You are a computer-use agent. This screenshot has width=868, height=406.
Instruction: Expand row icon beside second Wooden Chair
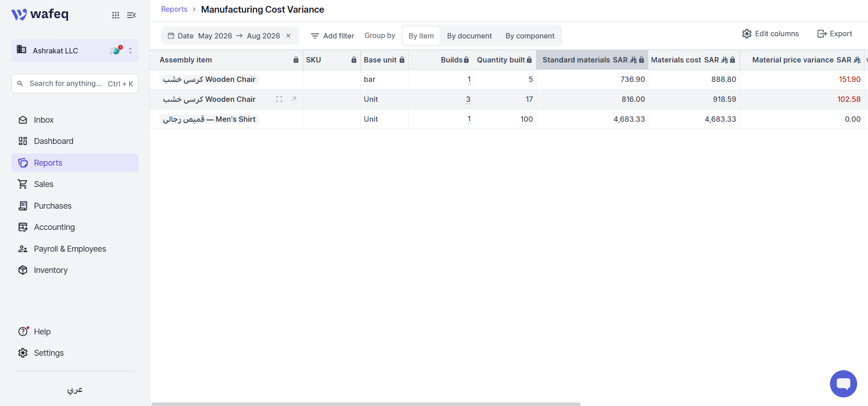point(279,99)
